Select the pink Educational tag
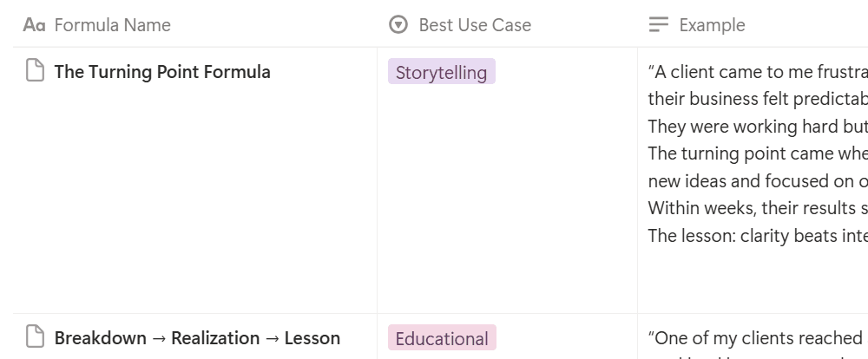Viewport: 868px width, 359px height. (442, 338)
